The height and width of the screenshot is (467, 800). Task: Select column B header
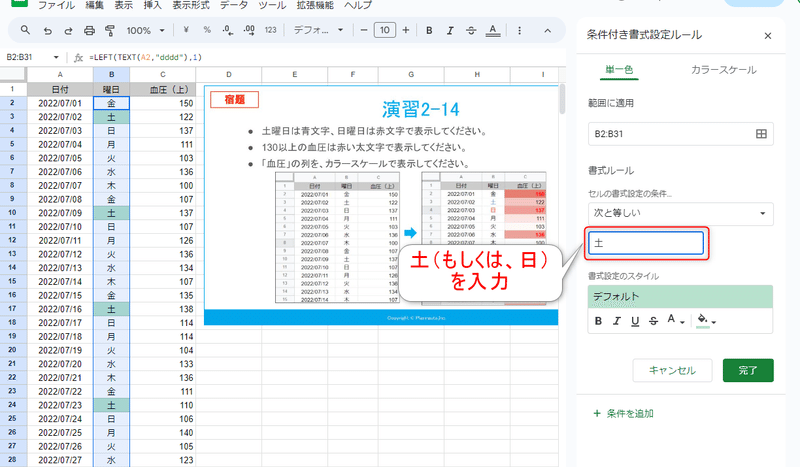[x=111, y=75]
